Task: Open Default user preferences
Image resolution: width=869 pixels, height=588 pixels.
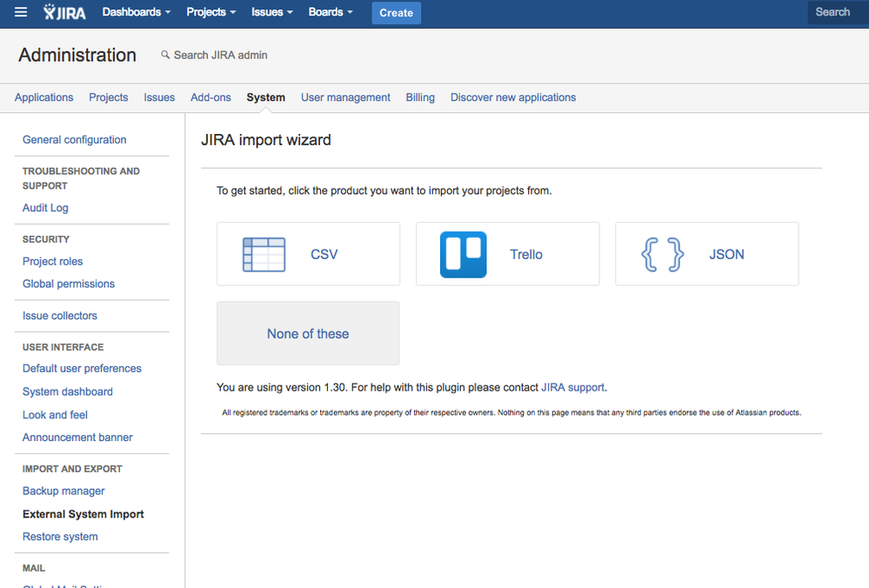Action: (x=82, y=369)
